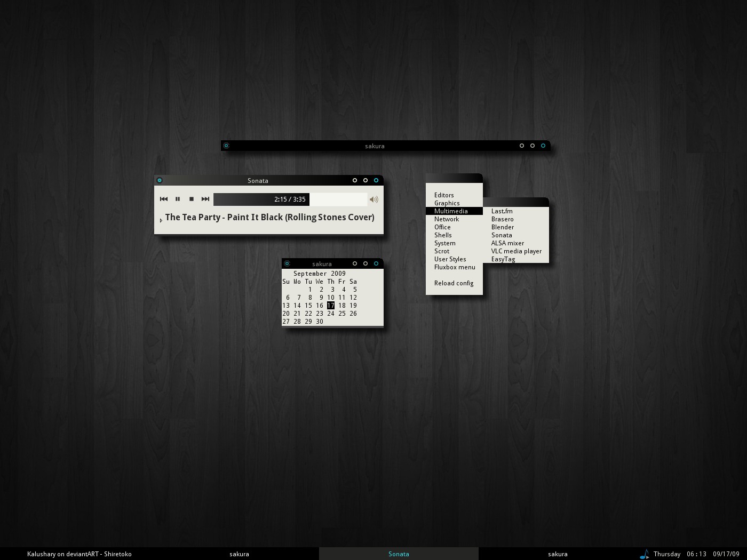Viewport: 747px width, 560px height.
Task: Pause playback in Sonata
Action: (178, 199)
